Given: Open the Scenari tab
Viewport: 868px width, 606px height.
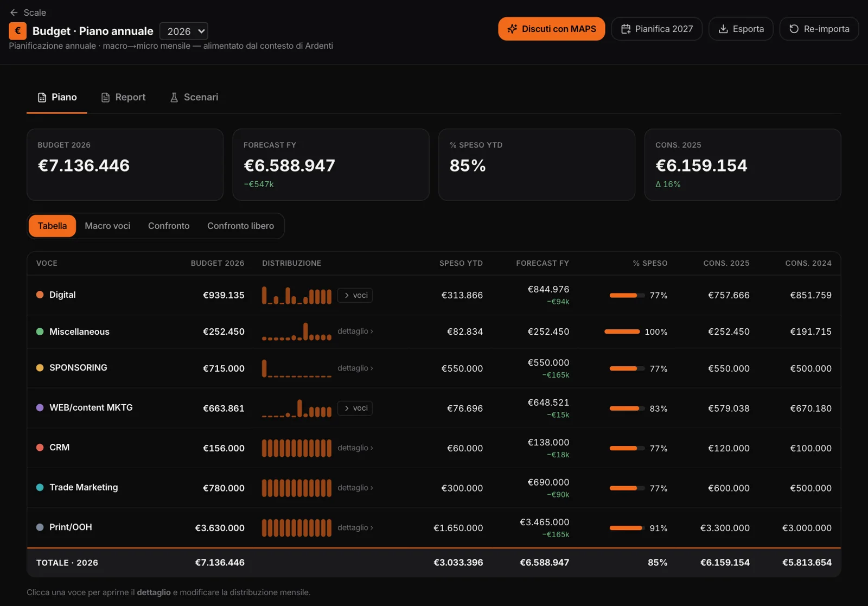Looking at the screenshot, I should [x=194, y=97].
